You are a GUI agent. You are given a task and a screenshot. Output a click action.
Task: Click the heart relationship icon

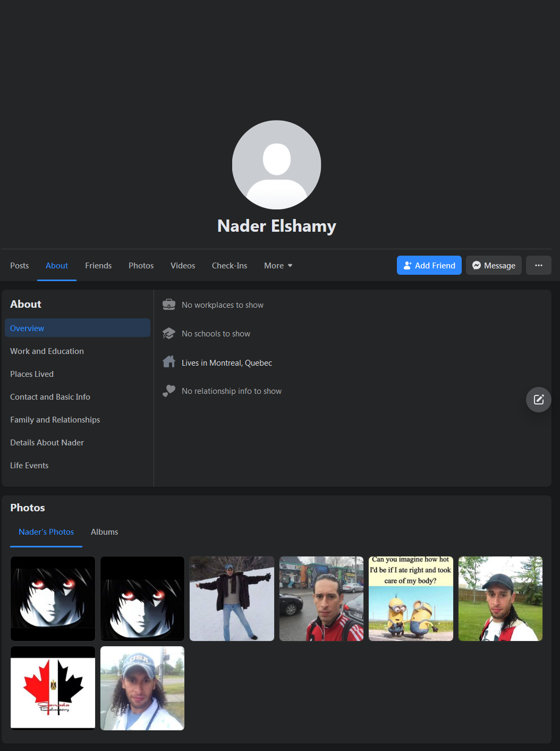tap(169, 391)
